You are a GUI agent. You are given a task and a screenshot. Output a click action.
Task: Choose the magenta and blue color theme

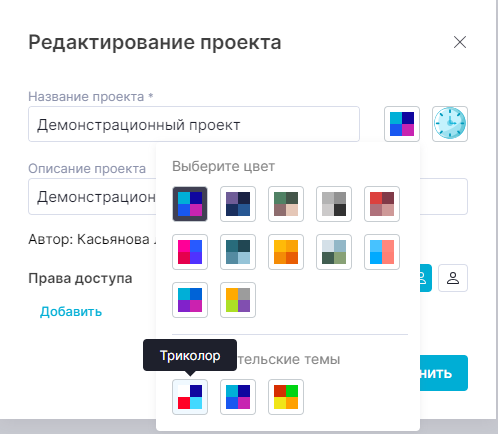[x=190, y=252]
